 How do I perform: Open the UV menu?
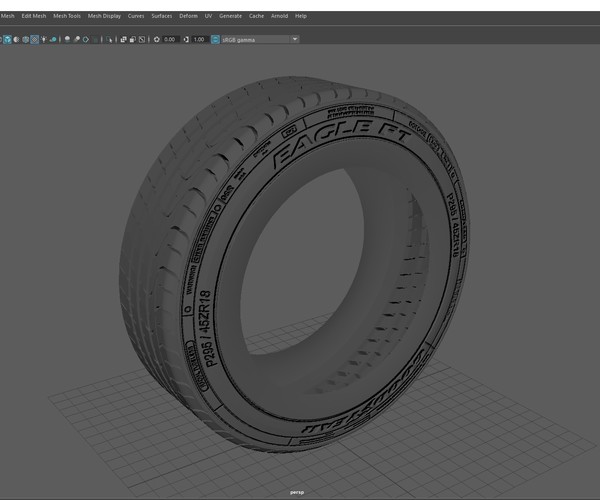click(x=208, y=16)
